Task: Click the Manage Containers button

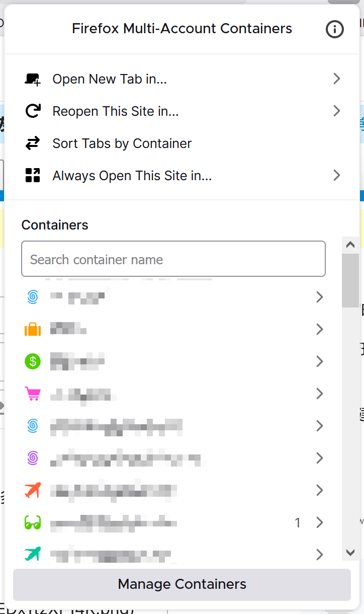Action: click(182, 584)
